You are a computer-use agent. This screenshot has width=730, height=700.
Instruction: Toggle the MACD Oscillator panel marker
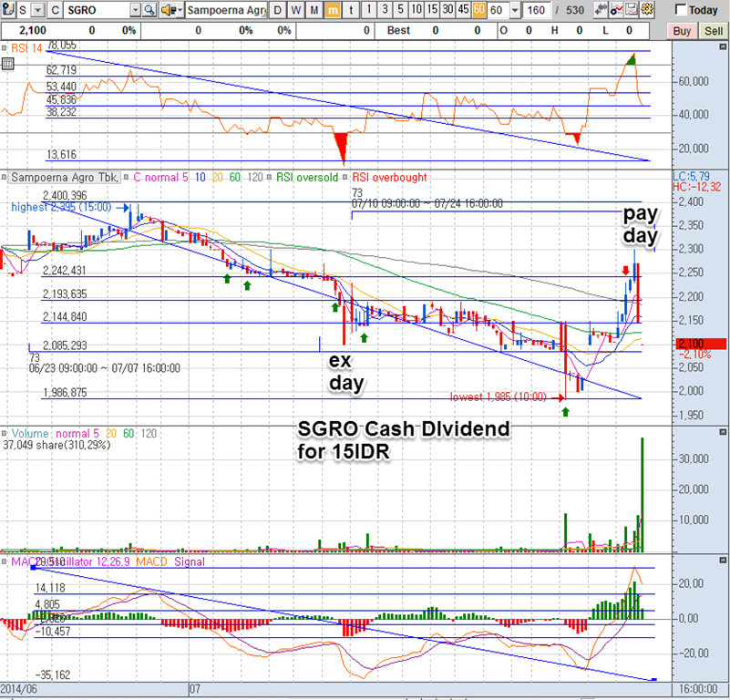(x=5, y=561)
